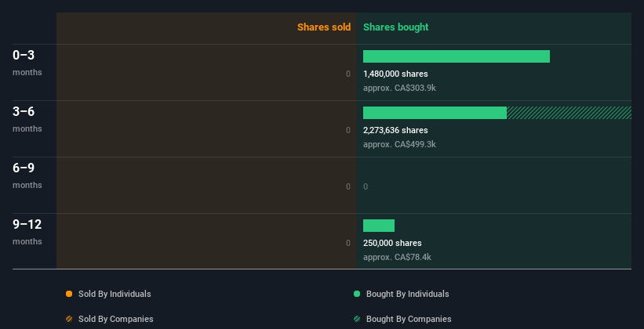This screenshot has width=644, height=329.
Task: Click the Shares sold column header
Action: click(324, 27)
